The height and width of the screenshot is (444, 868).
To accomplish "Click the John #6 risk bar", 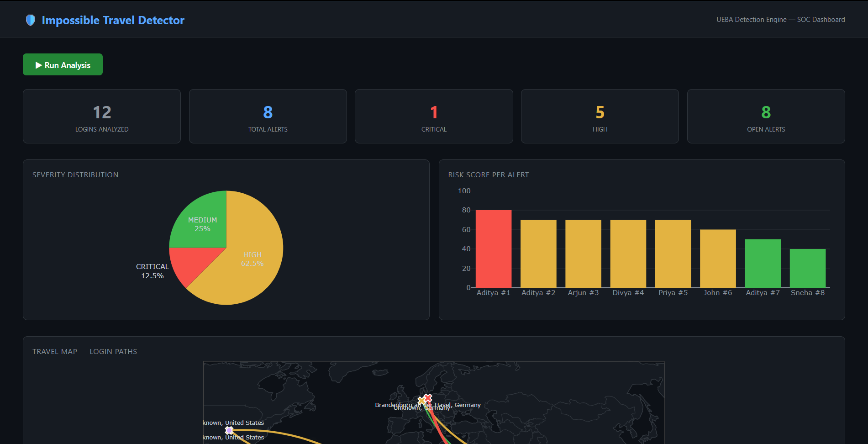I will 718,259.
